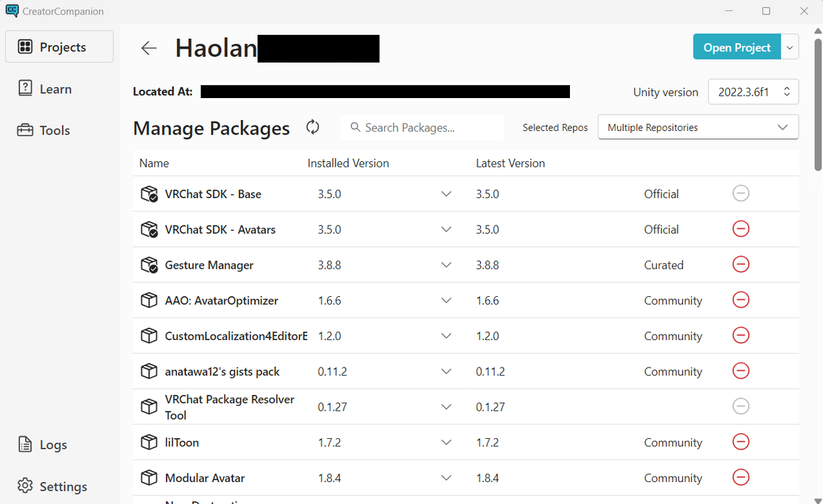Click the Manage Packages heading
The width and height of the screenshot is (823, 504).
pyautogui.click(x=211, y=128)
